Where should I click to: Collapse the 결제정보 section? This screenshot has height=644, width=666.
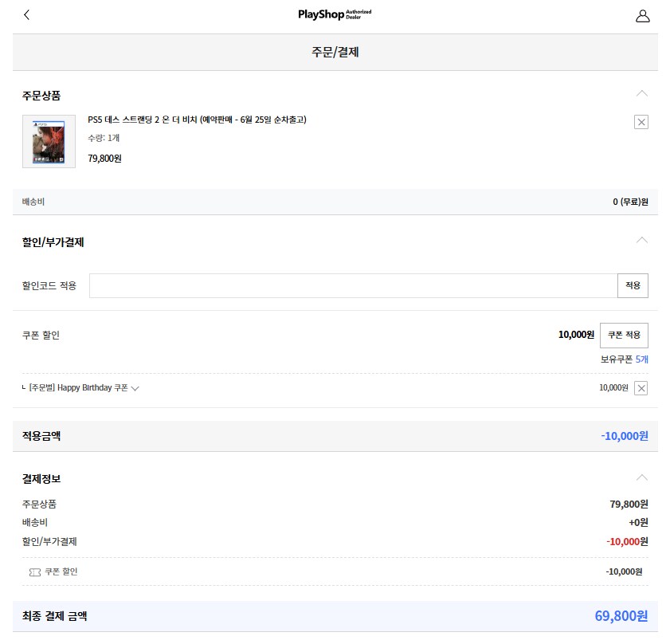tap(643, 476)
